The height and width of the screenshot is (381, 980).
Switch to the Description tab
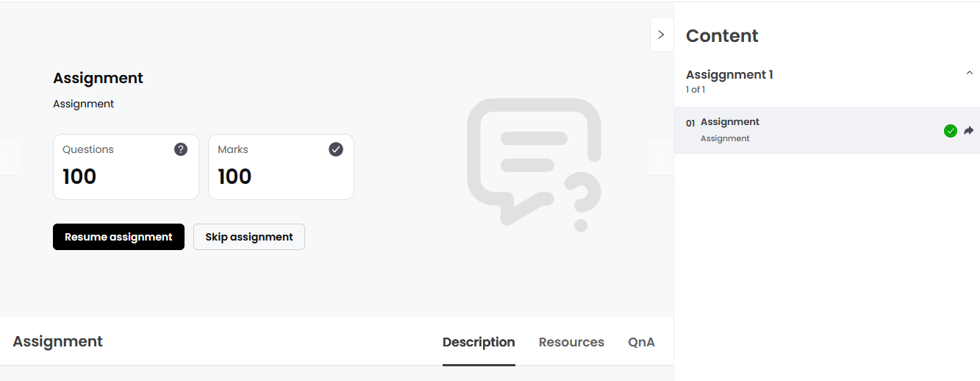point(479,342)
